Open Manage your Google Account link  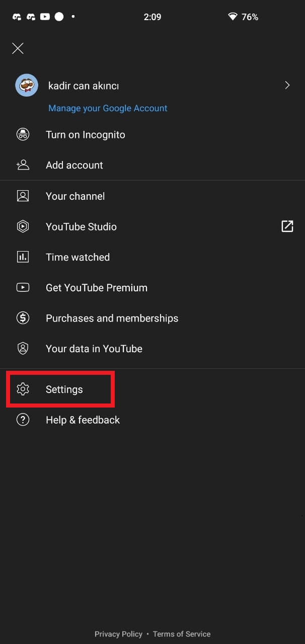[x=108, y=108]
